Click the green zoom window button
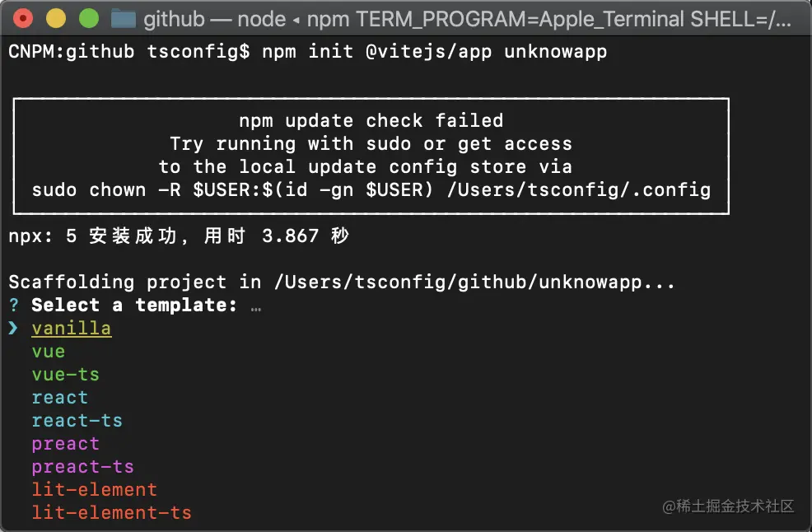 pos(86,18)
